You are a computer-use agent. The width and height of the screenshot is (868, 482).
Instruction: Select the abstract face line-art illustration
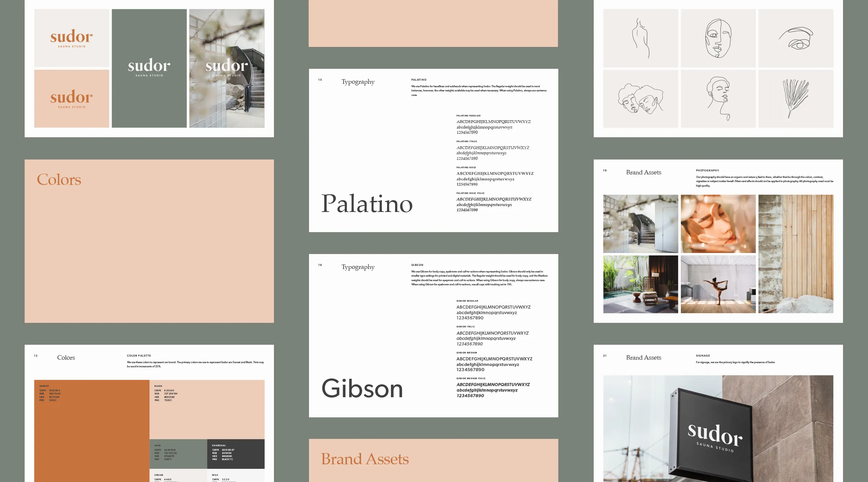coord(718,38)
